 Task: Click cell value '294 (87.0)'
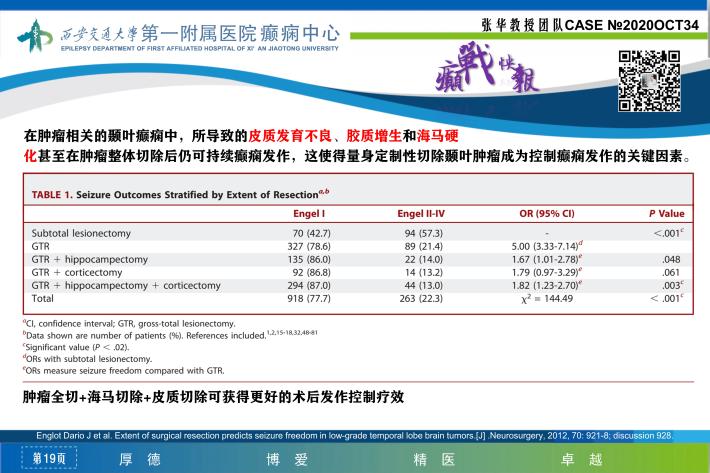(x=309, y=286)
